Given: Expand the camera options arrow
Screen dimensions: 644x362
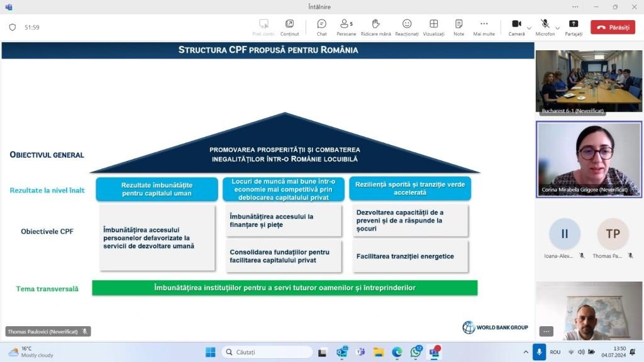Looking at the screenshot, I should pyautogui.click(x=529, y=28).
